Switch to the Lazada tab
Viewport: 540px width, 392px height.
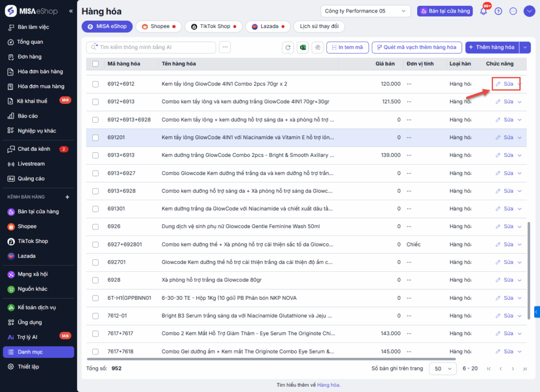point(268,26)
